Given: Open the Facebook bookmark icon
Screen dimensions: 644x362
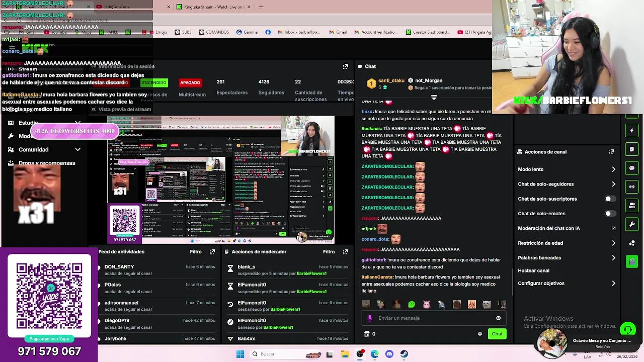Looking at the screenshot, I should pyautogui.click(x=268, y=32).
